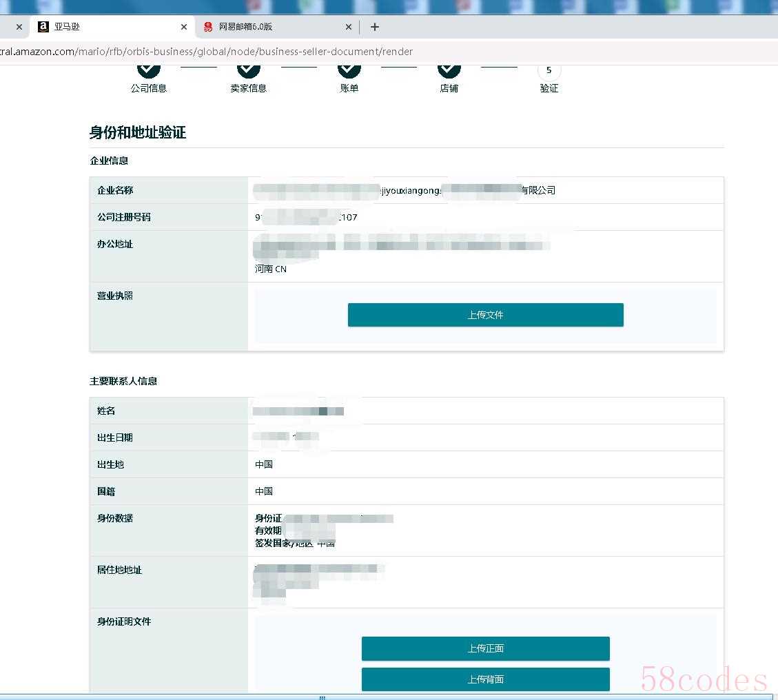The width and height of the screenshot is (778, 700).
Task: Click the Amazon favicon on the tab
Action: click(43, 27)
